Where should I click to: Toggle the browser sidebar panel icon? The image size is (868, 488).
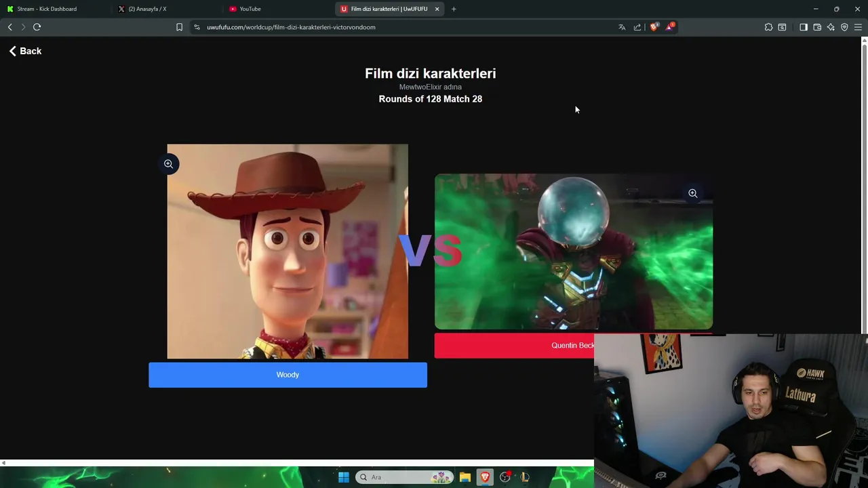click(x=804, y=27)
